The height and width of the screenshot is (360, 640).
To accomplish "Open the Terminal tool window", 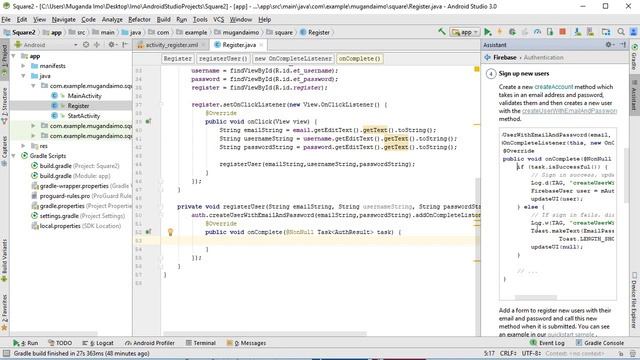I will click(200, 343).
